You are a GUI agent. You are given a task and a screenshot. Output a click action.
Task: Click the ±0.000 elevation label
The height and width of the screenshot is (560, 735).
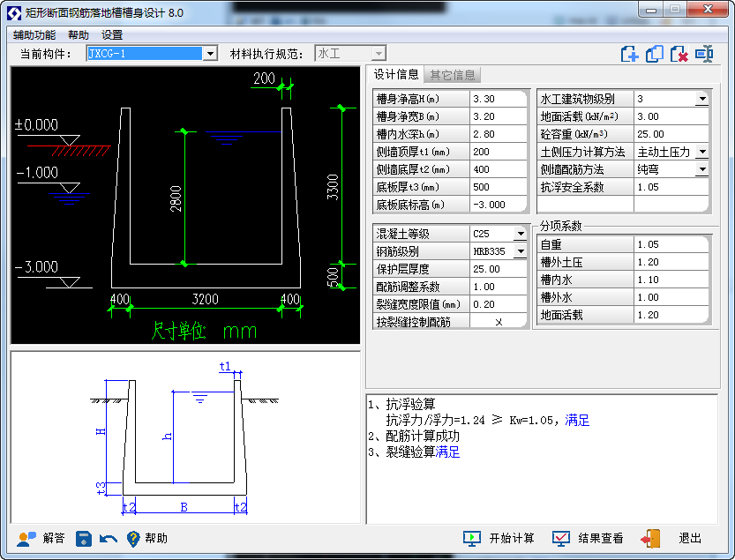coord(36,124)
